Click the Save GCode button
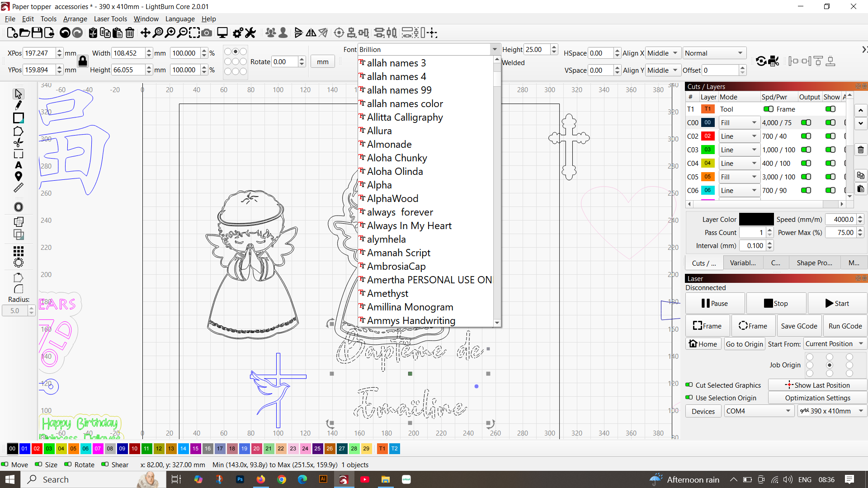 [799, 326]
